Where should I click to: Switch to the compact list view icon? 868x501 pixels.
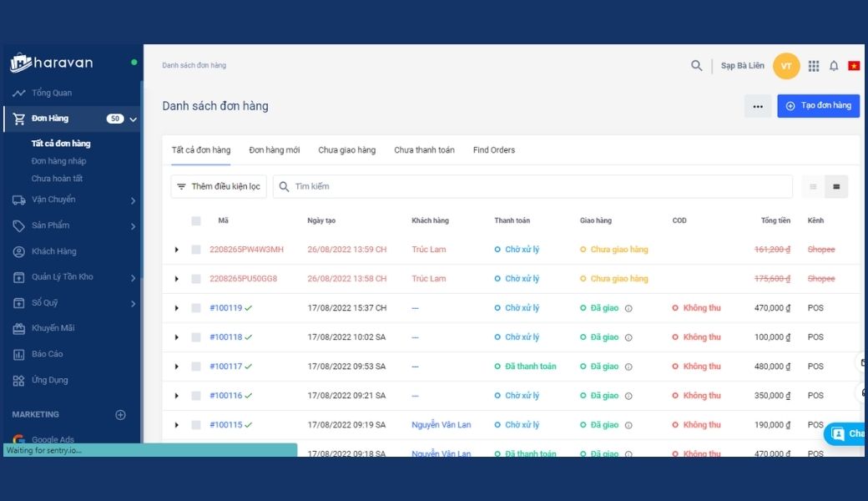click(x=813, y=186)
